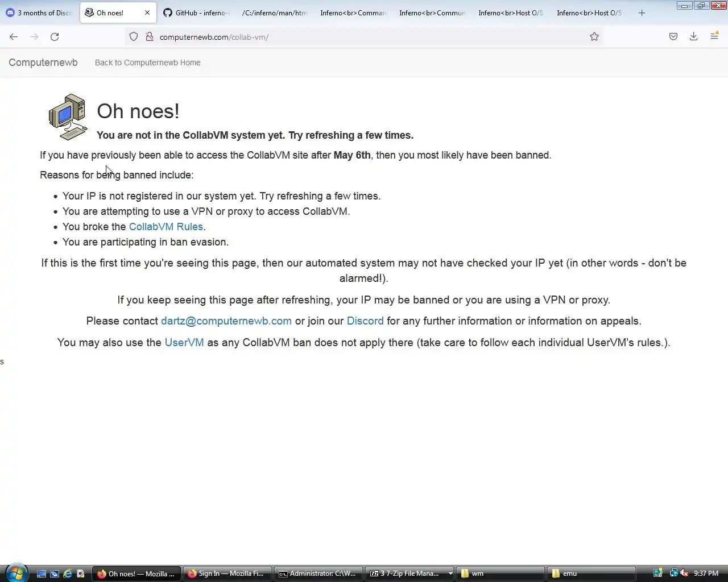Open the Firefox application hamburger menu
This screenshot has width=728, height=582.
coord(714,36)
